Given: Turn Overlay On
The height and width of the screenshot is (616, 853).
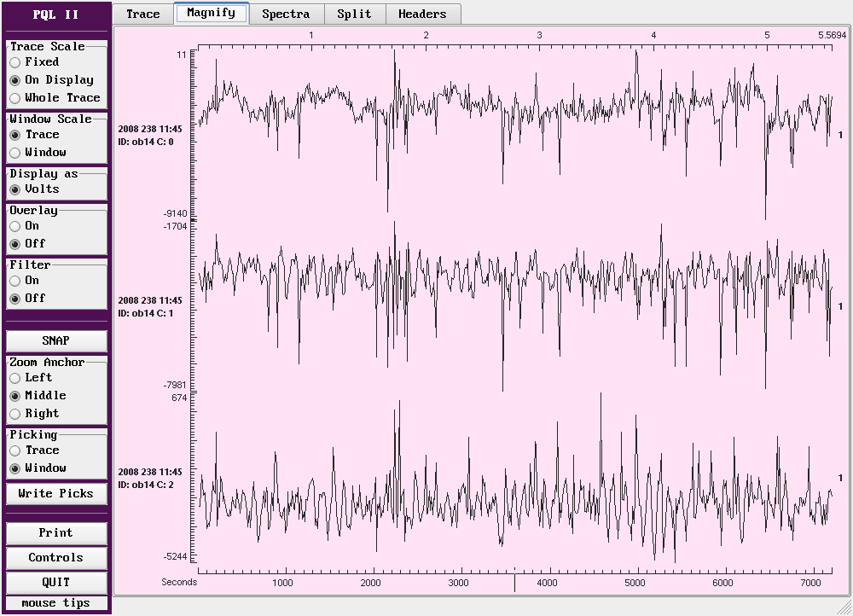Looking at the screenshot, I should coord(15,226).
